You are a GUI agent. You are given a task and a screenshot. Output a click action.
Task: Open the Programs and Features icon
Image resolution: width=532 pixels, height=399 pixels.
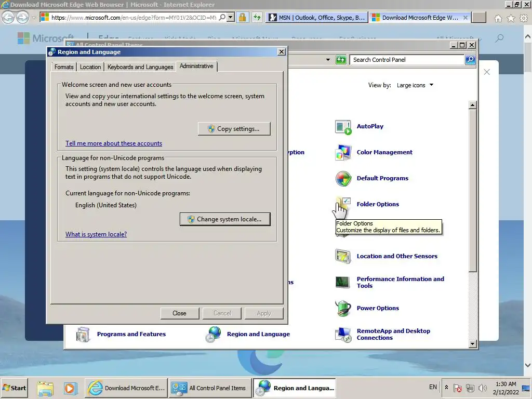(x=83, y=334)
